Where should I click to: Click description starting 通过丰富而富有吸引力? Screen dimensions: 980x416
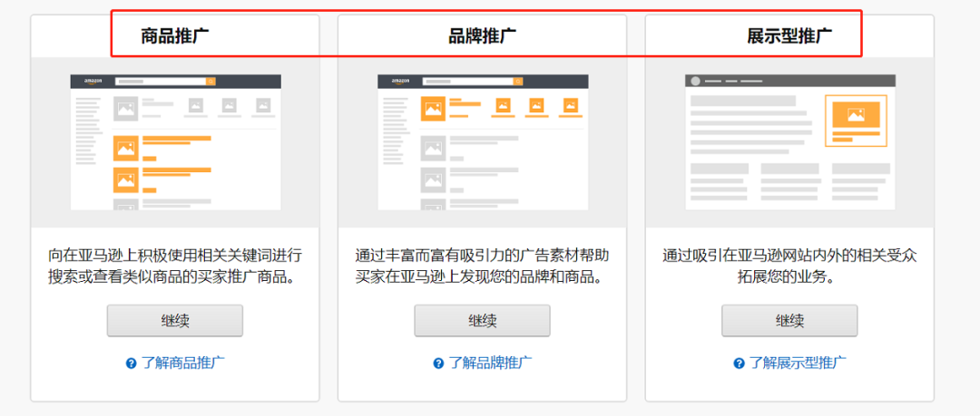point(483,266)
